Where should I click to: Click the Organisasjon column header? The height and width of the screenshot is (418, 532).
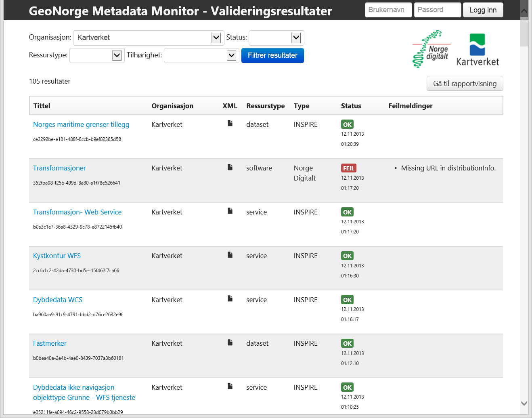tap(172, 106)
